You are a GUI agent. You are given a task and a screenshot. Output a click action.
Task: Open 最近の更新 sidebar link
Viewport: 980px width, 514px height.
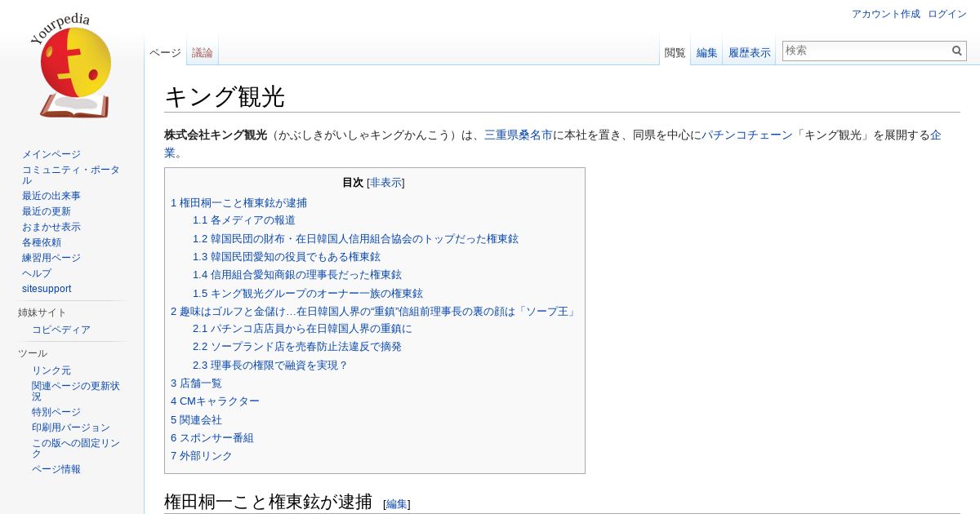pyautogui.click(x=47, y=211)
